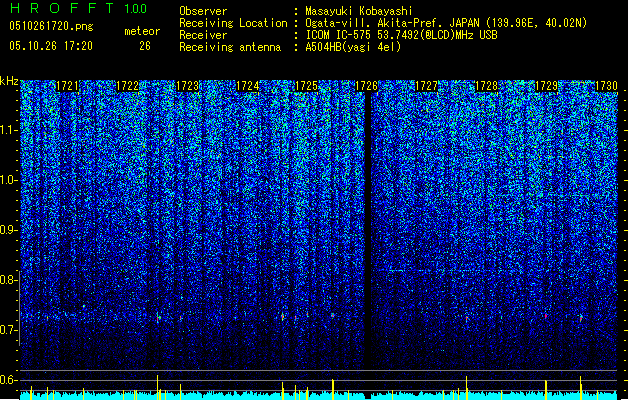629x400 pixels.
Task: Click the 0.8 kHz axis label
Action: [8, 280]
